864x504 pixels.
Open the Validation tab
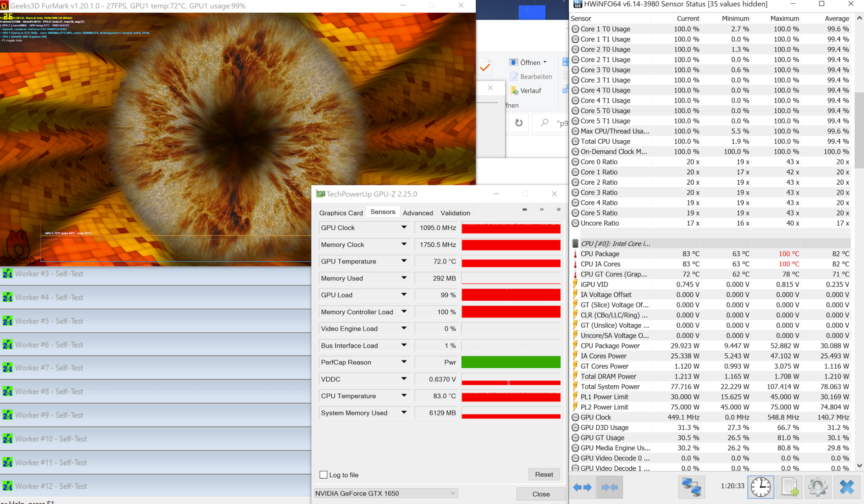[455, 213]
